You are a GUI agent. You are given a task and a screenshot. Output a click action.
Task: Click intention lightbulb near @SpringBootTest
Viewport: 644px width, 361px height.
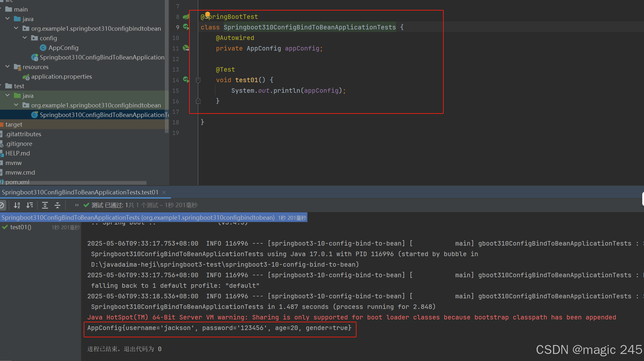coord(208,14)
